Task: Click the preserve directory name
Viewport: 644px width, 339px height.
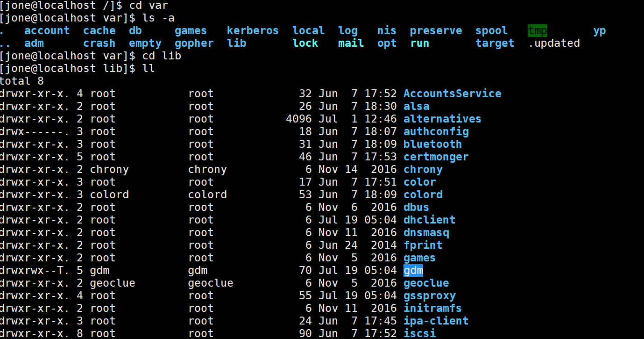Action: pyautogui.click(x=435, y=30)
